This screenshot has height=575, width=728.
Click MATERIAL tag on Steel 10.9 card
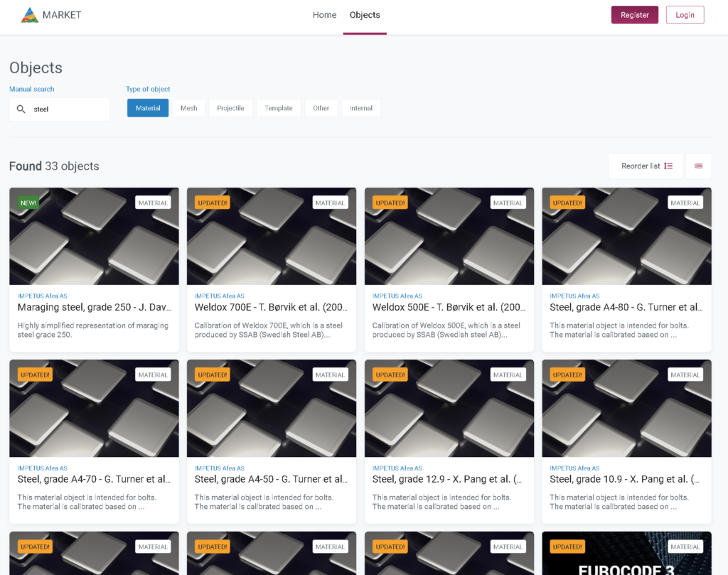pyautogui.click(x=685, y=375)
